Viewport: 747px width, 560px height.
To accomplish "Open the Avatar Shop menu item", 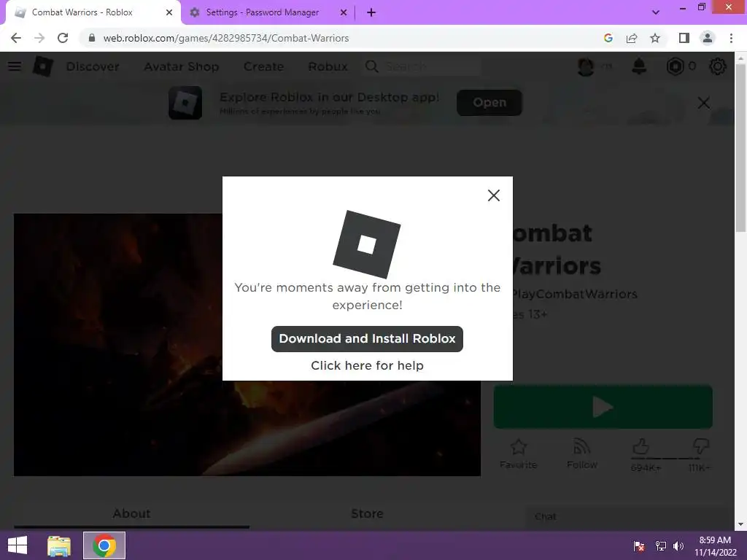I will (182, 66).
